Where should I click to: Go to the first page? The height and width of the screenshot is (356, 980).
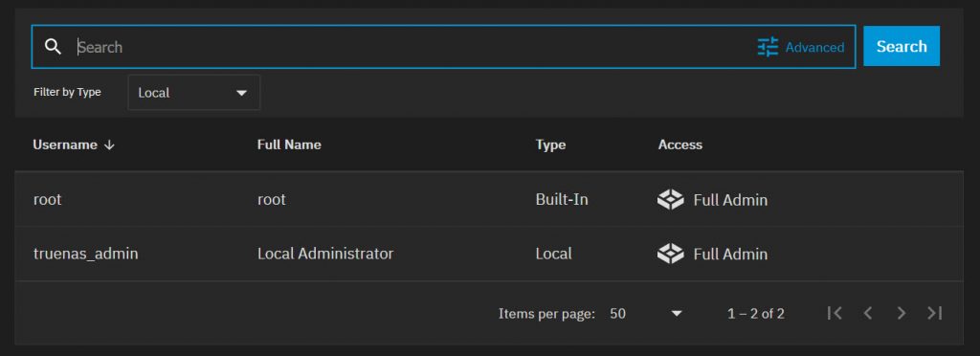pos(835,313)
